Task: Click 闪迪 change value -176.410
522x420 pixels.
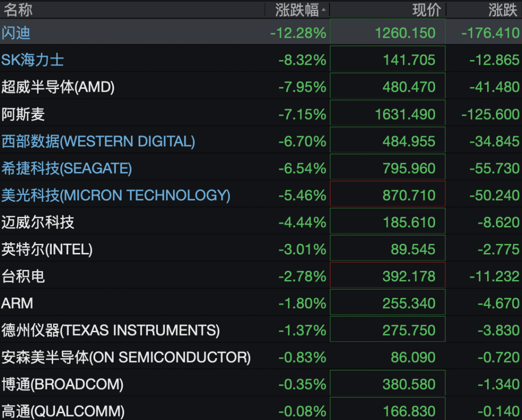Action: click(491, 33)
